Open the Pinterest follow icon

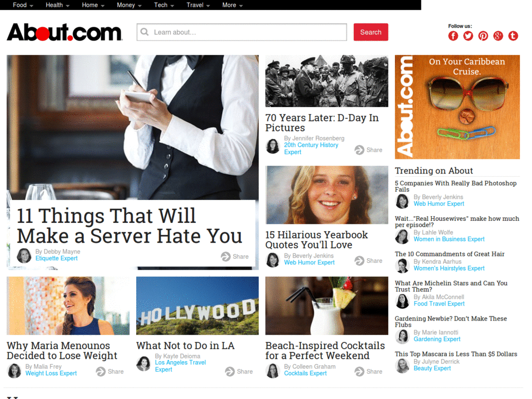point(483,36)
